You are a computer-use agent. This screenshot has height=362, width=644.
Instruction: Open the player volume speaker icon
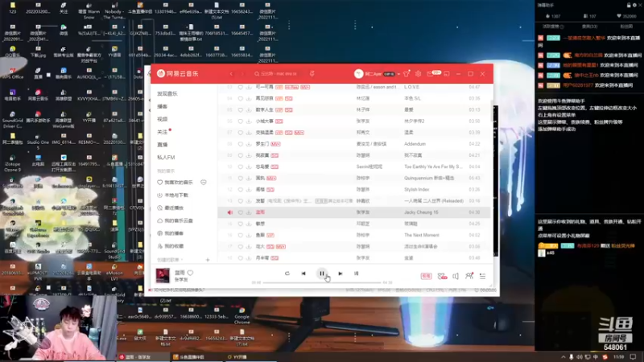point(456,276)
